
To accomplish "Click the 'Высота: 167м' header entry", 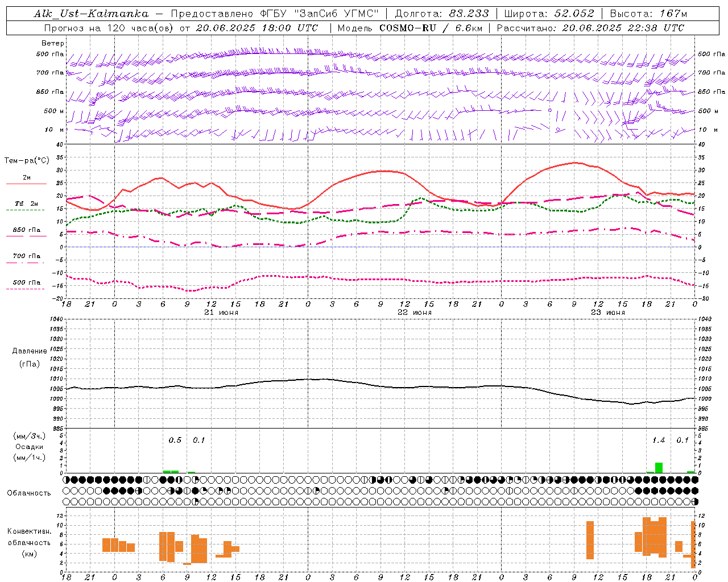I will 648,14.
